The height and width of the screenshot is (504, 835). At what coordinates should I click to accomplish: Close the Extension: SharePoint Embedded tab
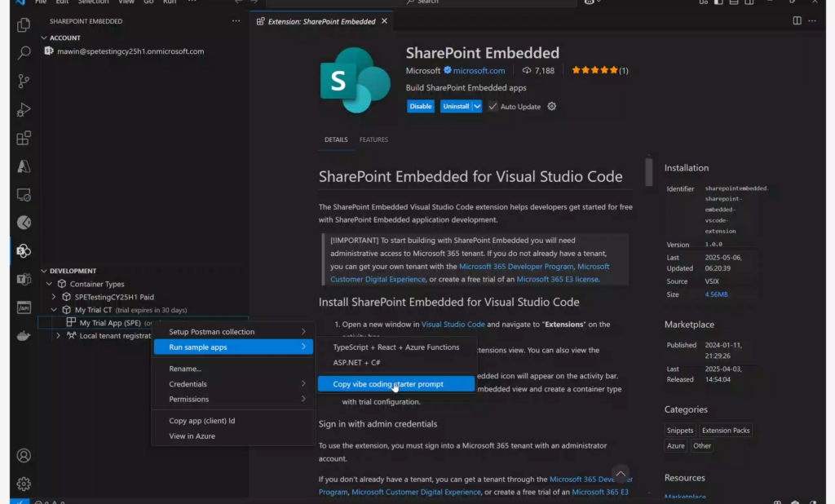click(384, 20)
